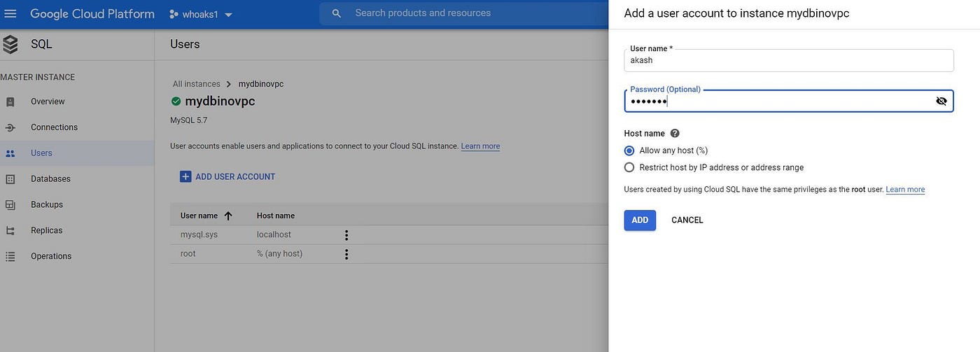This screenshot has width=980, height=352.
Task: Toggle password visibility eye icon
Action: click(941, 101)
